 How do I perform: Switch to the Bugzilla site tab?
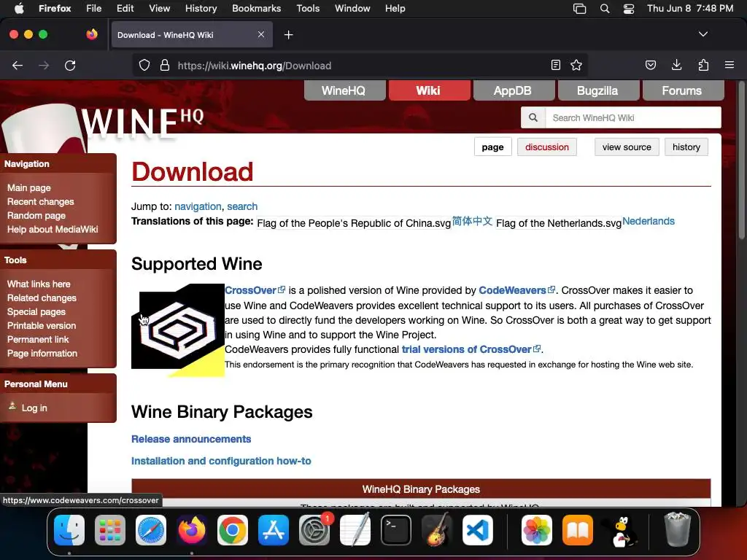(599, 90)
